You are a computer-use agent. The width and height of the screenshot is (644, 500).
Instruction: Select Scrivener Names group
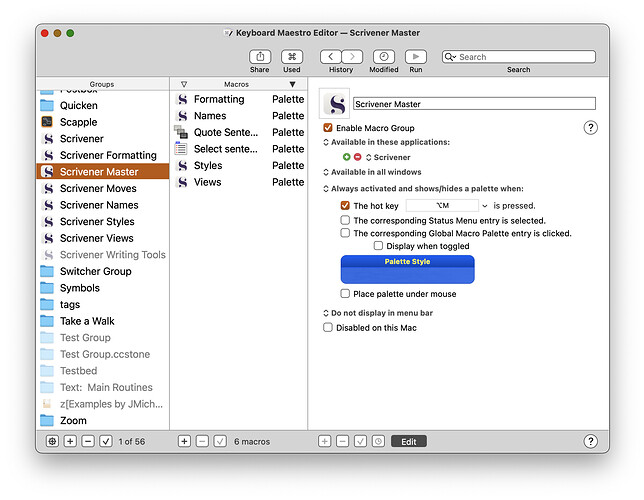[x=103, y=205]
